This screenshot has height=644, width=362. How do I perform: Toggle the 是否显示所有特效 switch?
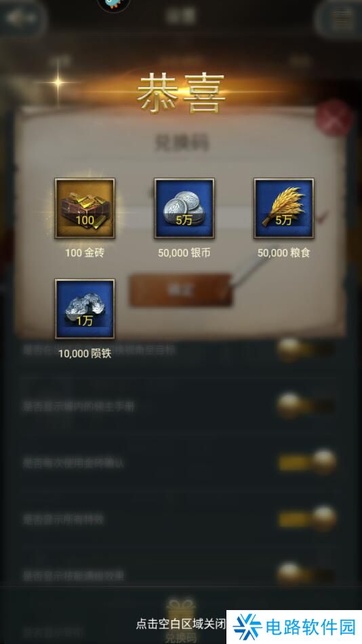307,519
